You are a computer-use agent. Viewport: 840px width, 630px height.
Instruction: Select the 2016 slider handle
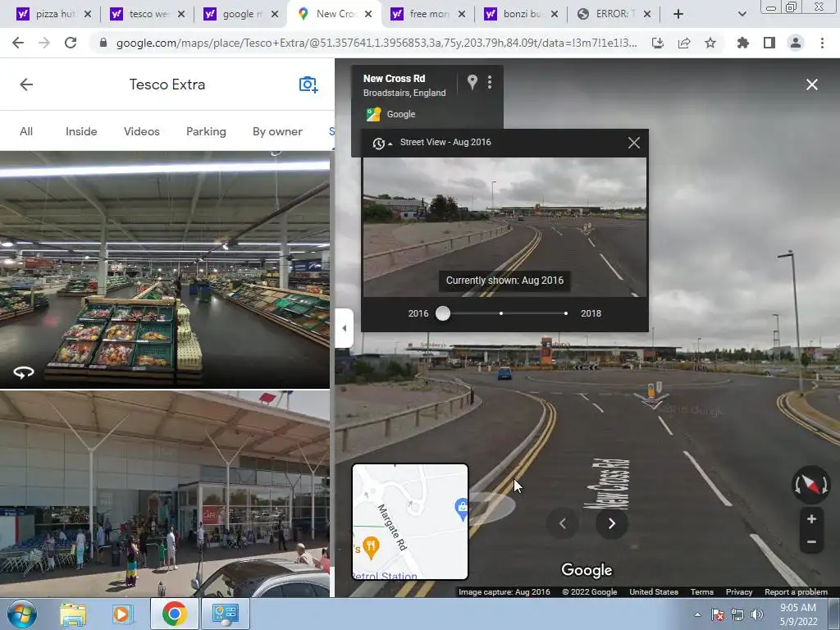pyautogui.click(x=442, y=313)
